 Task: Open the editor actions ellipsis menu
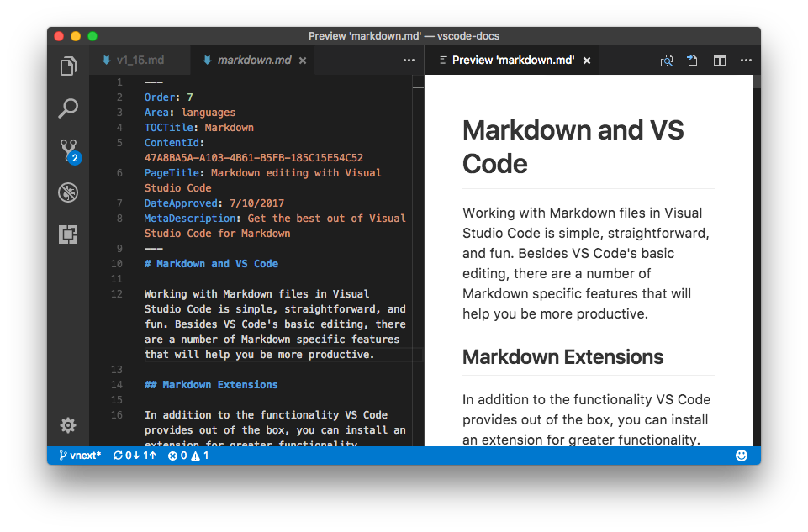tap(409, 61)
